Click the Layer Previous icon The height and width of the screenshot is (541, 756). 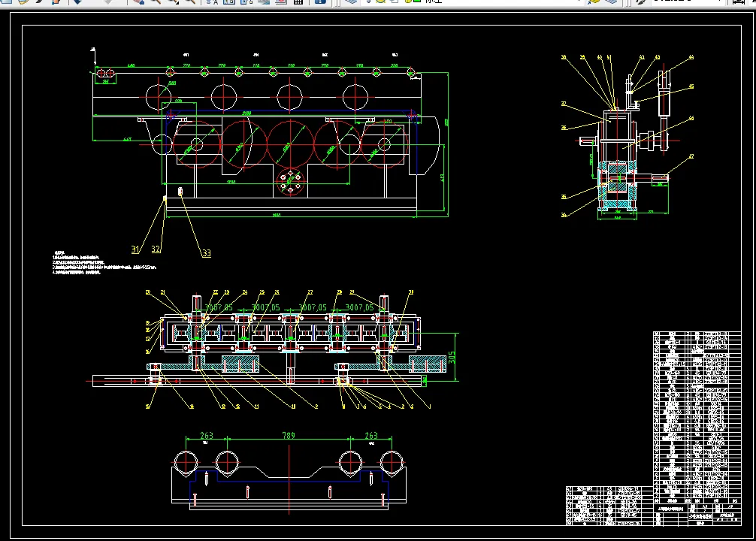coord(611,2)
